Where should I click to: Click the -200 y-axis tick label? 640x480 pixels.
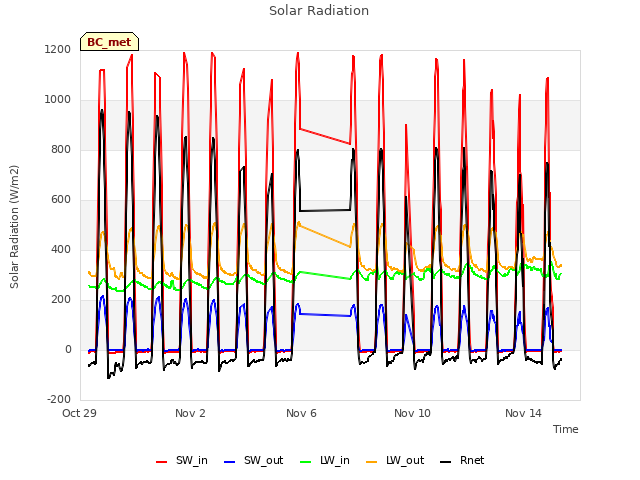(59, 400)
